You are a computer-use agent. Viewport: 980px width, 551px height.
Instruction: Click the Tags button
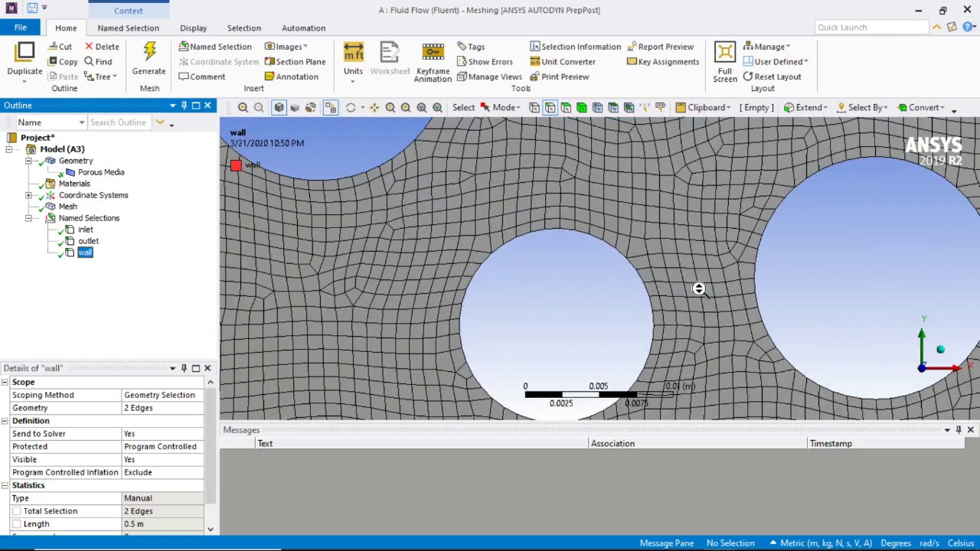471,47
